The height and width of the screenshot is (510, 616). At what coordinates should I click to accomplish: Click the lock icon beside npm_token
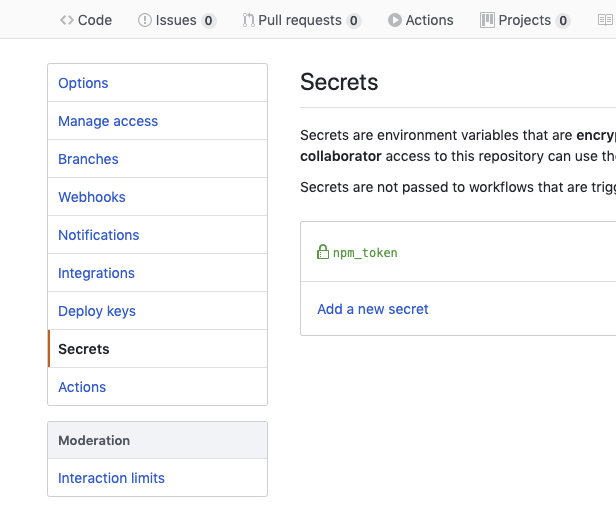pos(323,253)
